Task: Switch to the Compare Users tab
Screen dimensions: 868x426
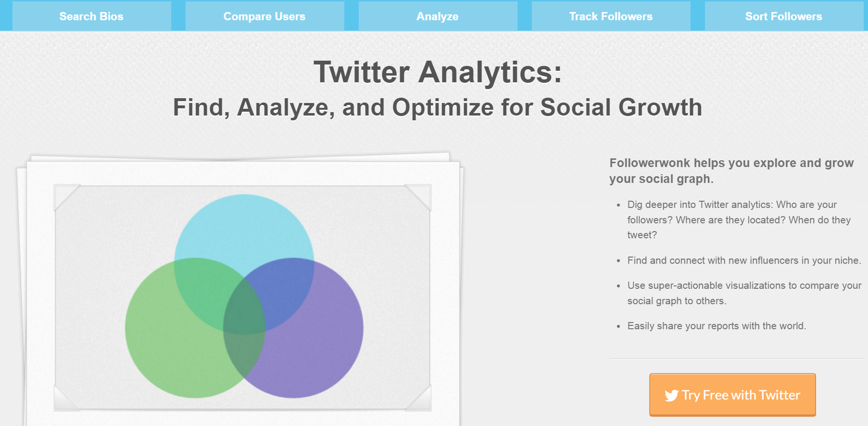Action: coord(264,16)
